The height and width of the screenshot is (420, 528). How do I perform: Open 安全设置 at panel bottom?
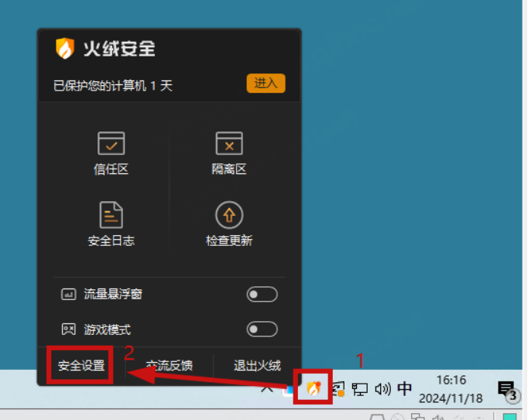[81, 366]
